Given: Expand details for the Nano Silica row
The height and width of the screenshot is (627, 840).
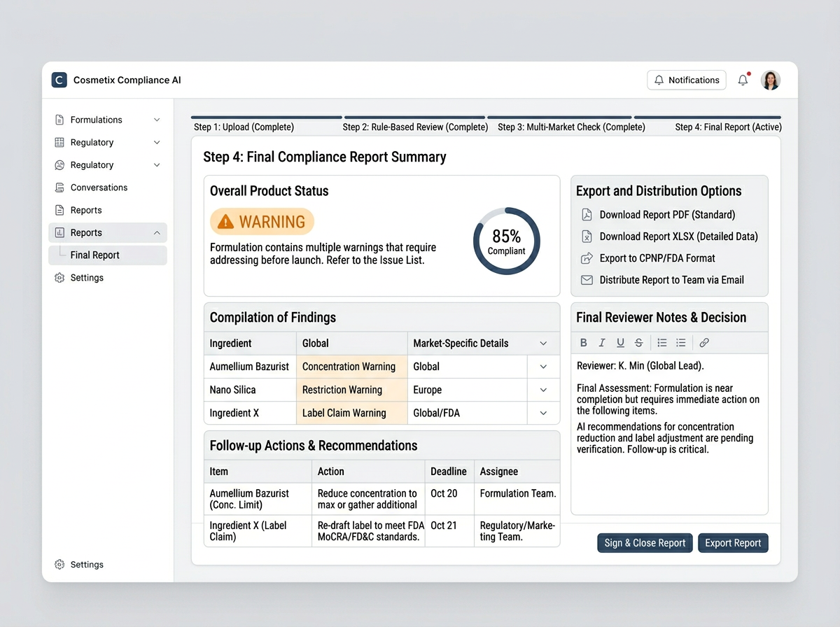Looking at the screenshot, I should [x=543, y=390].
